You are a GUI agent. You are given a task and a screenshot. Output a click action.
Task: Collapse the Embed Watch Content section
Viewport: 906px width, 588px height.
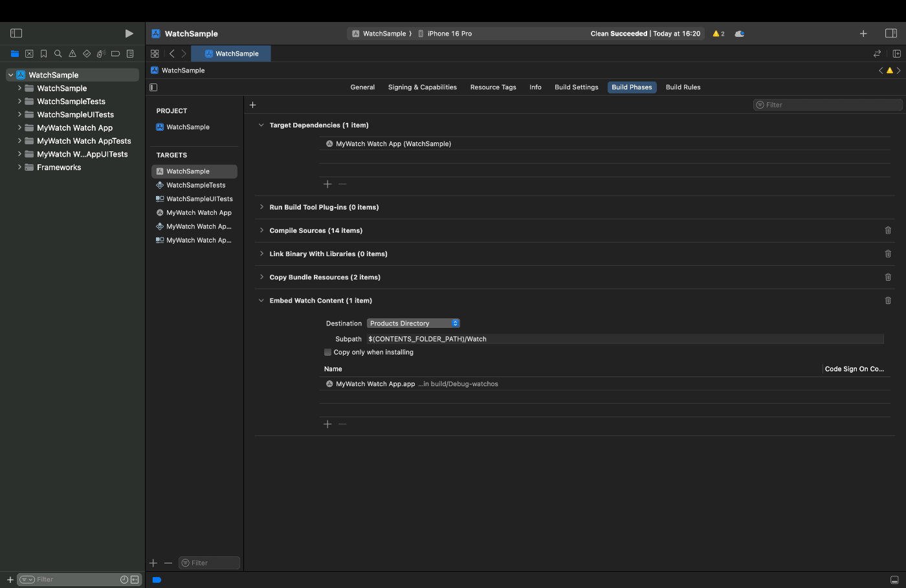(x=261, y=300)
